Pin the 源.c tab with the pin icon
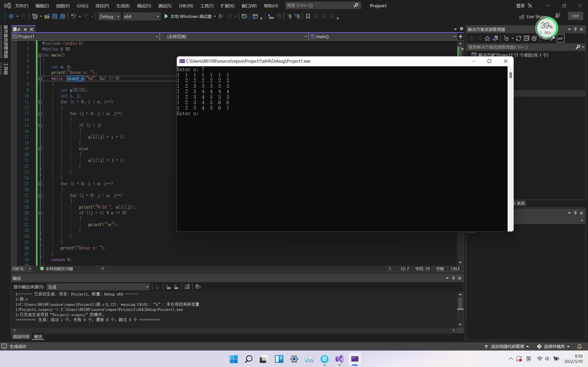 (25, 29)
